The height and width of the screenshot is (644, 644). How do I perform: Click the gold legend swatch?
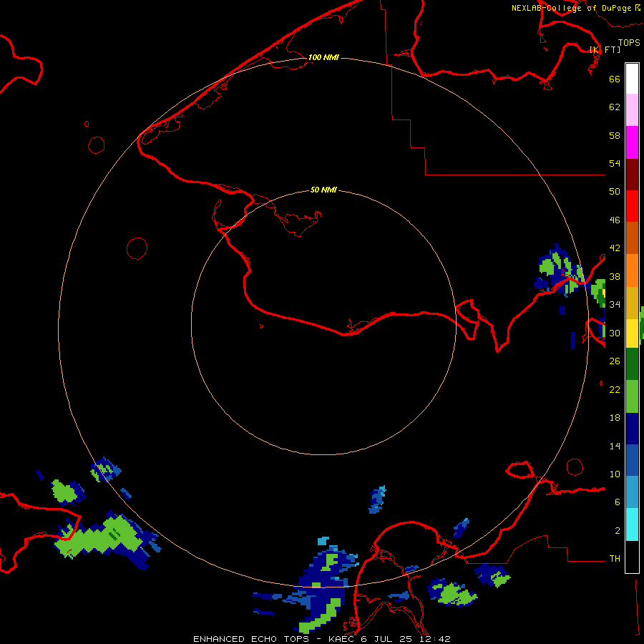coord(632,303)
